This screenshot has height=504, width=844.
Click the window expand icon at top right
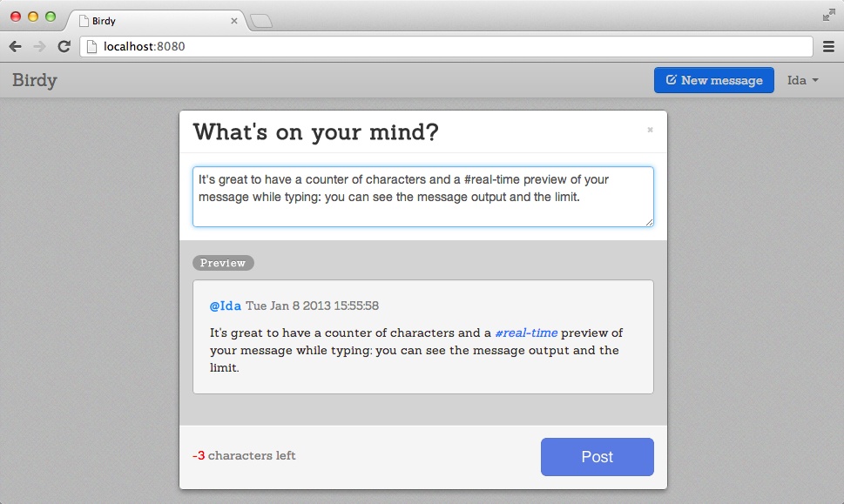(830, 14)
